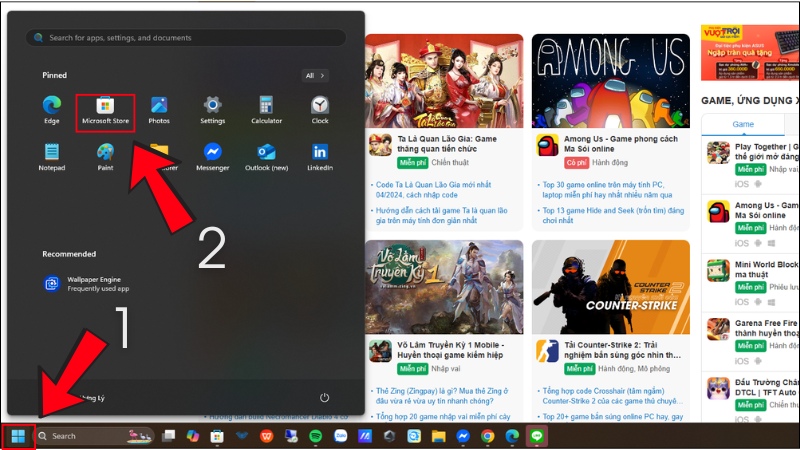Viewport: 800px width, 450px height.
Task: Expand All apps list in Start menu
Action: pyautogui.click(x=315, y=75)
